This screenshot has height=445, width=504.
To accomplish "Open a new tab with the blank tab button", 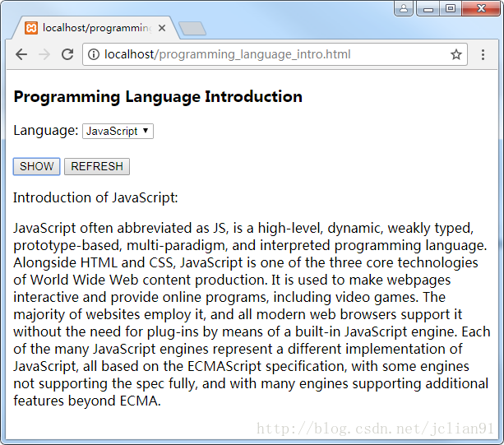I will (192, 28).
